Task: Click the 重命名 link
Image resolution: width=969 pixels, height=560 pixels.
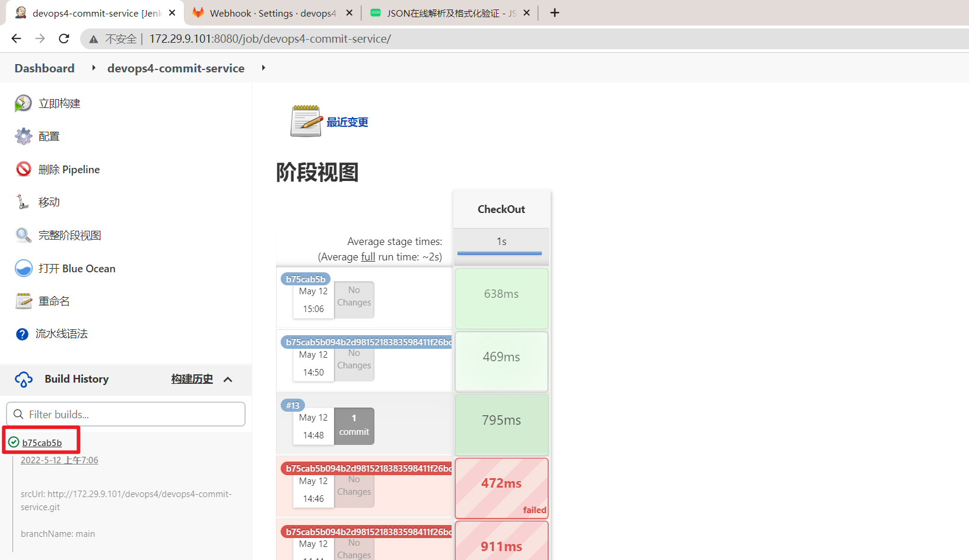Action: coord(54,301)
